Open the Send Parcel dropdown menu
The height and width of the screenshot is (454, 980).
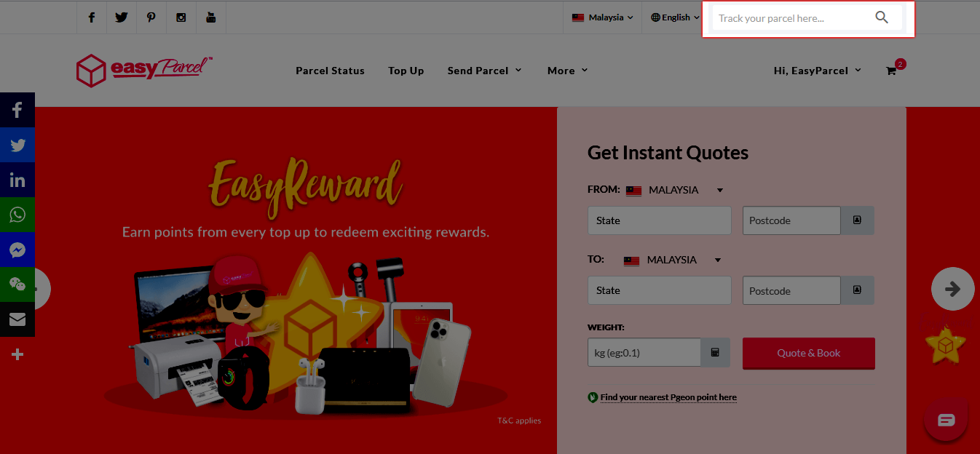click(x=484, y=70)
